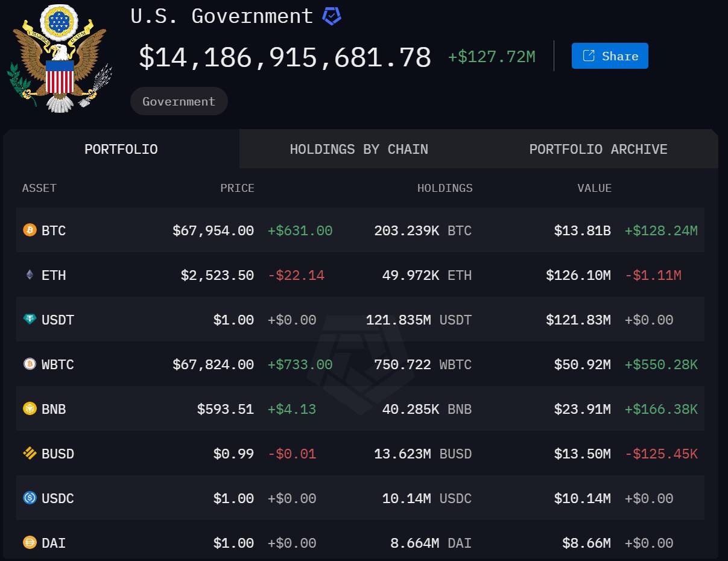Viewport: 728px width, 561px height.
Task: Click the ETH holdings 49.972K
Action: (x=411, y=275)
